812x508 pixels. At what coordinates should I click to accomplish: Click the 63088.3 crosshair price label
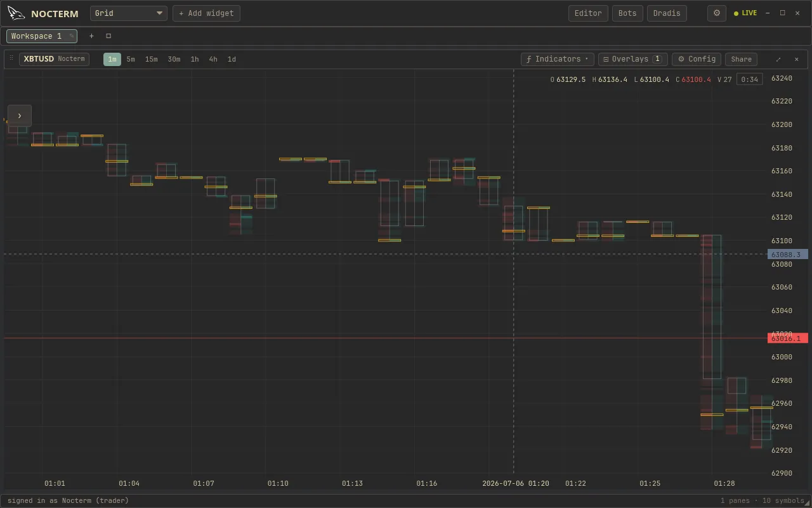pyautogui.click(x=788, y=255)
